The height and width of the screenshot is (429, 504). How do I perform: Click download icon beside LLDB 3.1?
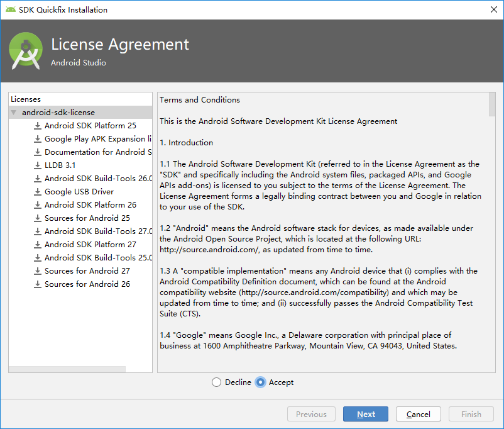(x=38, y=165)
